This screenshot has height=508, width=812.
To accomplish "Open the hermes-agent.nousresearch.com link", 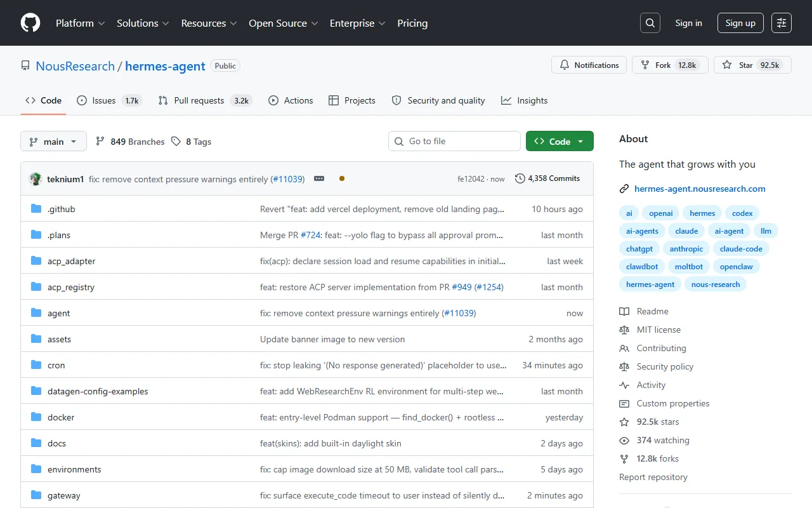I will coord(700,189).
